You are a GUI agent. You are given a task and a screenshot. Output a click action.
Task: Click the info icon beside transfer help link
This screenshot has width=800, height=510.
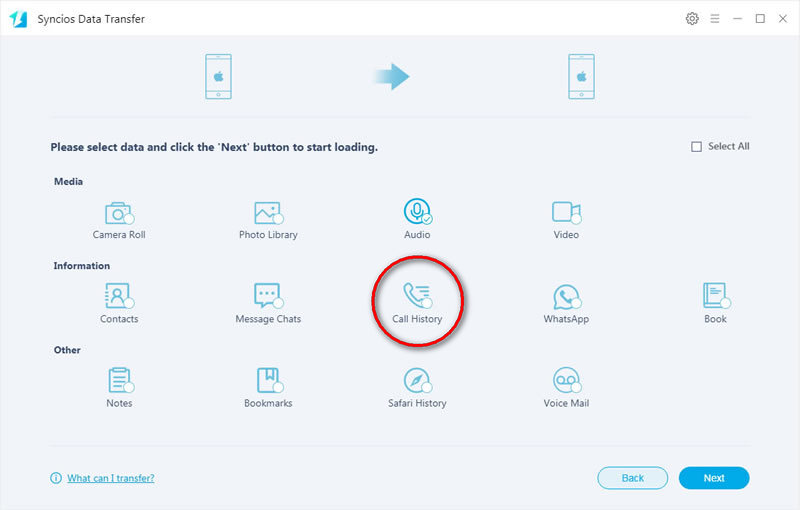coord(56,478)
